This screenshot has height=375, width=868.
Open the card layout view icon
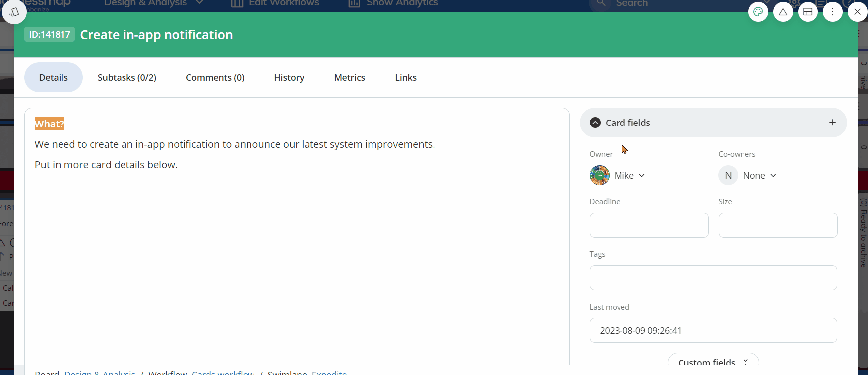(807, 12)
